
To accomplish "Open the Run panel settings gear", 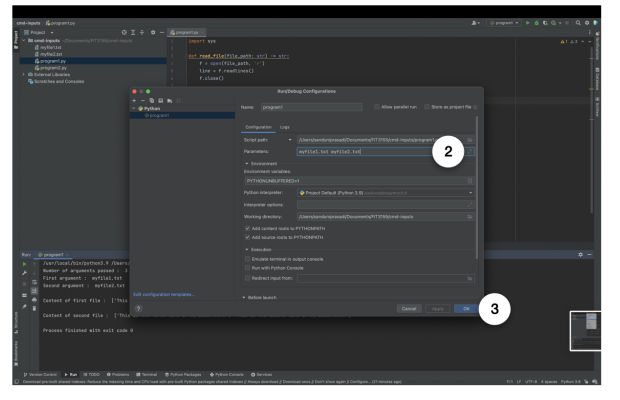I will [x=580, y=255].
